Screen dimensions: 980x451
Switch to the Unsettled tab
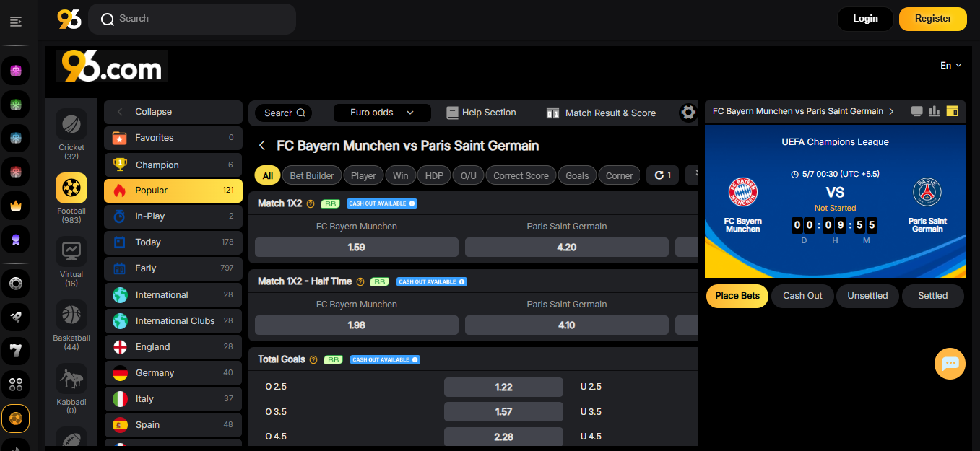pyautogui.click(x=867, y=296)
